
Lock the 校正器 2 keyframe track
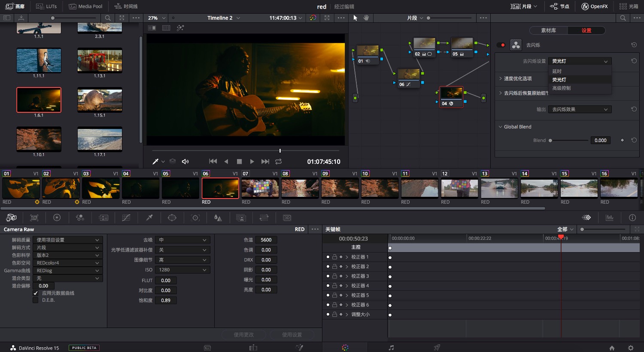pos(334,267)
